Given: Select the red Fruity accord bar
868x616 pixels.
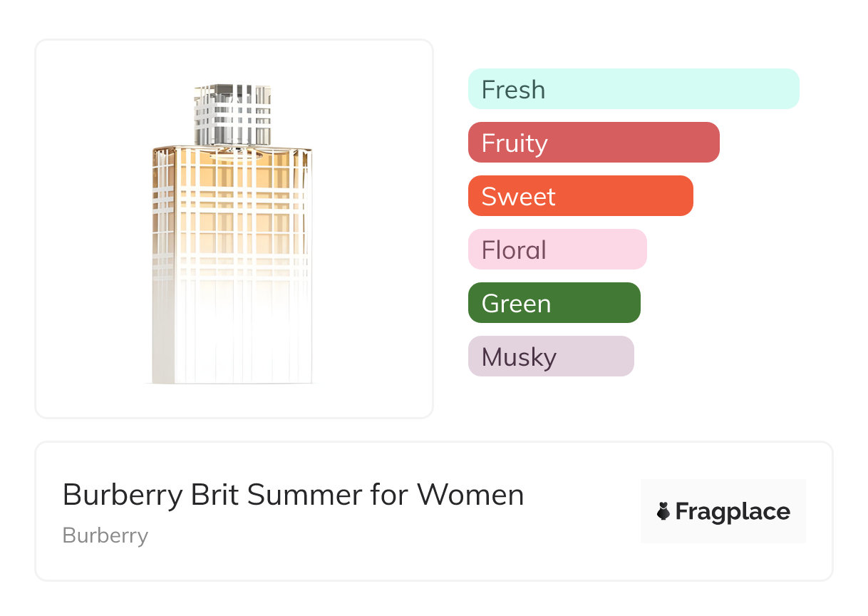Looking at the screenshot, I should pos(594,143).
